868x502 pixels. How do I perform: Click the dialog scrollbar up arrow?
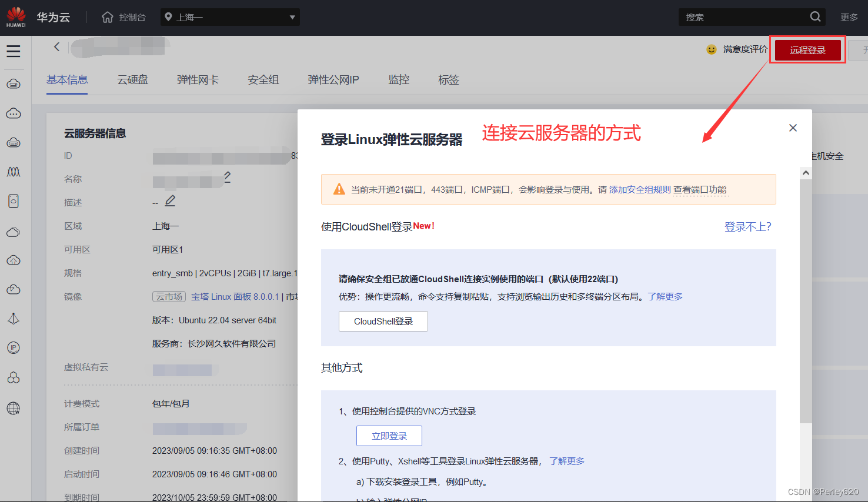coord(806,173)
